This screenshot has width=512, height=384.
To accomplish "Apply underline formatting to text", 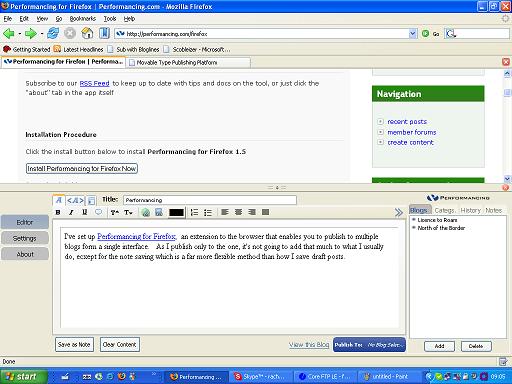I will (x=85, y=212).
